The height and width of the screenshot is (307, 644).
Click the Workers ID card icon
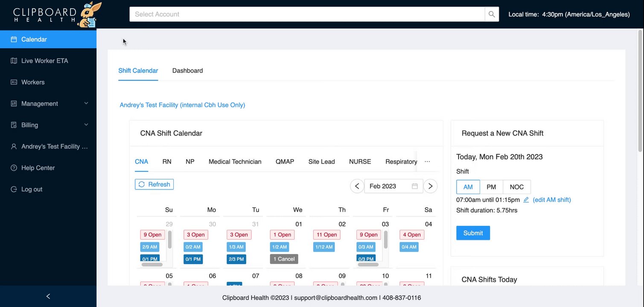14,82
